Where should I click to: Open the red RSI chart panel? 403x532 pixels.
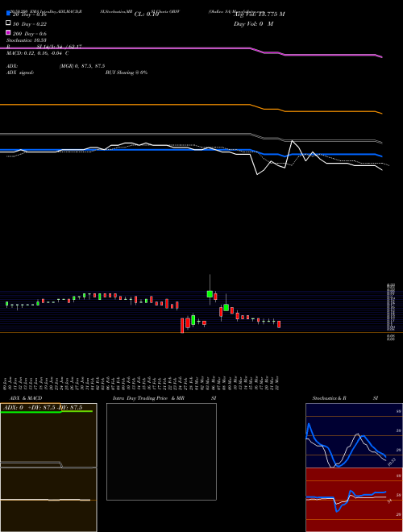(x=354, y=500)
